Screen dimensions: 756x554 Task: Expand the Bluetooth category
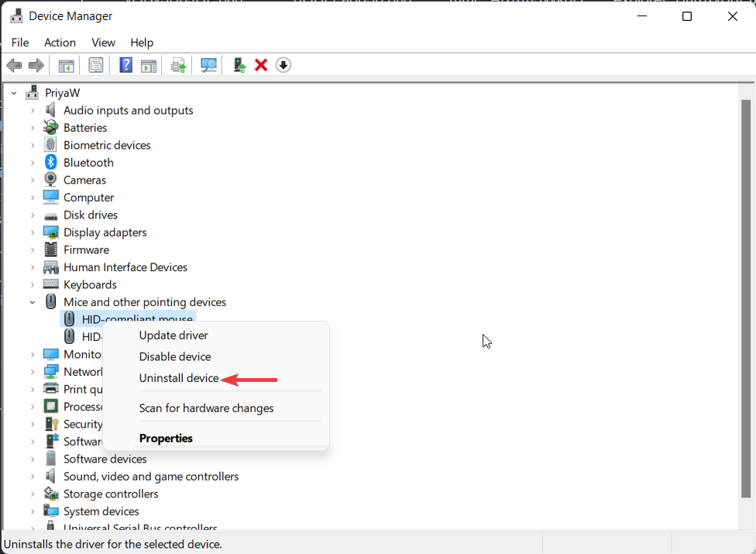point(33,163)
